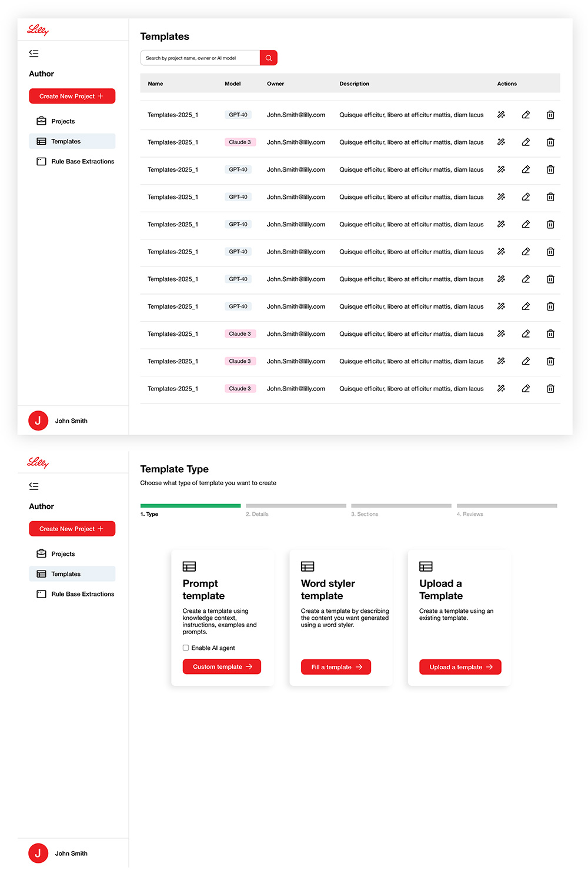Click the trash icon in the first template row
588x874 pixels.
[x=550, y=115]
